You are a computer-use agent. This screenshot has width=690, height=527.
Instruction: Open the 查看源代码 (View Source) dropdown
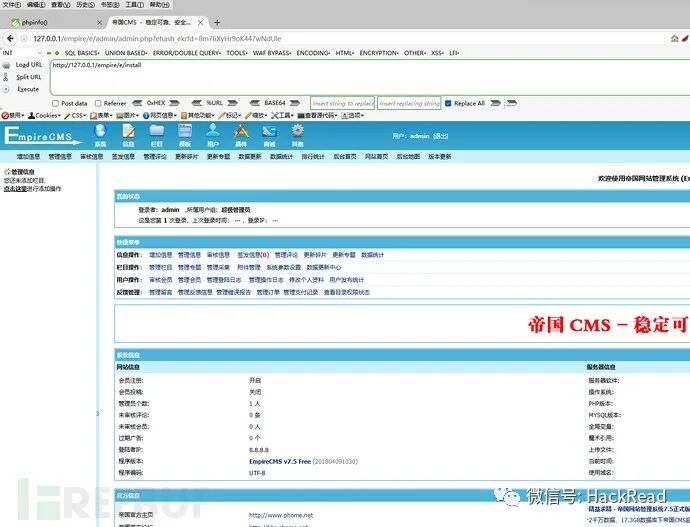coord(318,115)
